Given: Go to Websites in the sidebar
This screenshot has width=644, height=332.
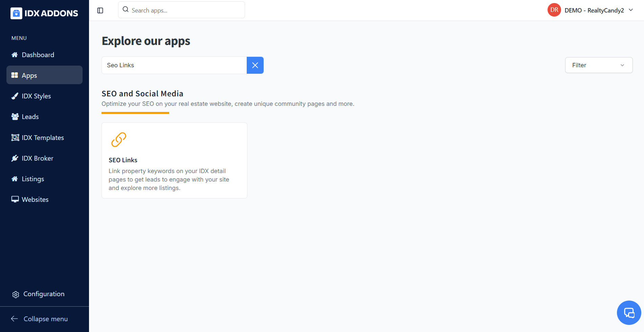Looking at the screenshot, I should click(x=35, y=199).
